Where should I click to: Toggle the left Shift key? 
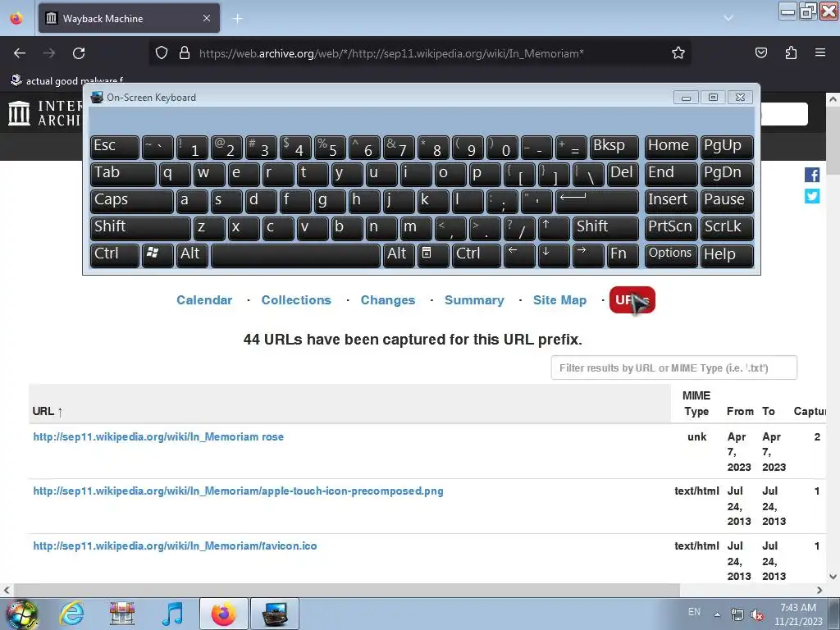pyautogui.click(x=140, y=228)
